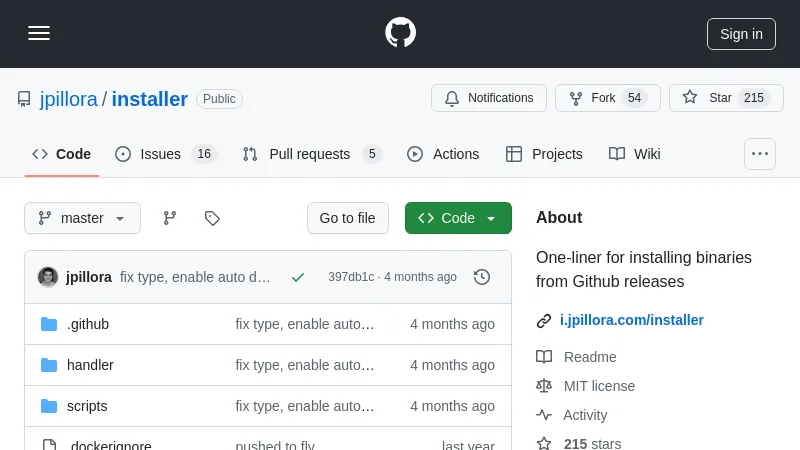Open the hamburger navigation menu
Image resolution: width=800 pixels, height=450 pixels.
point(39,33)
